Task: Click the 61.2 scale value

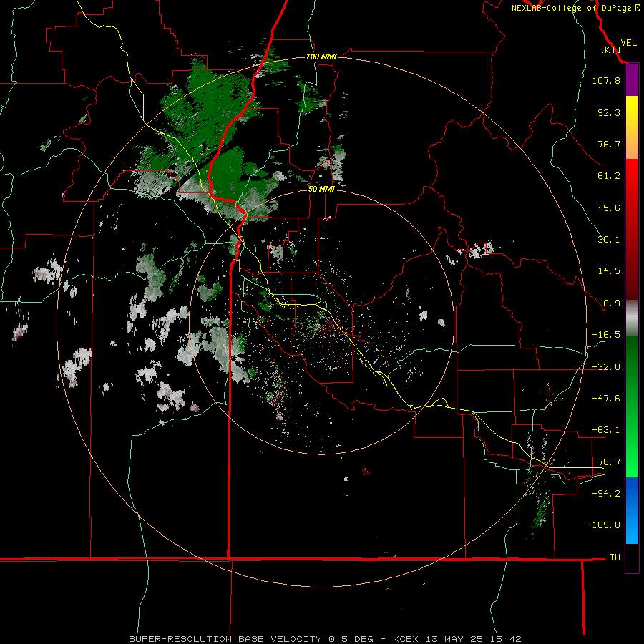Action: tap(609, 176)
